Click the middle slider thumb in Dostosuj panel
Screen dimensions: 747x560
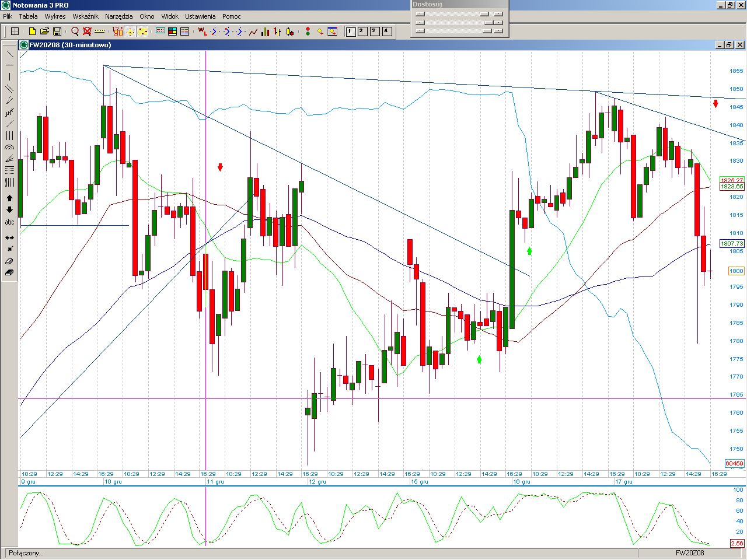(489, 23)
